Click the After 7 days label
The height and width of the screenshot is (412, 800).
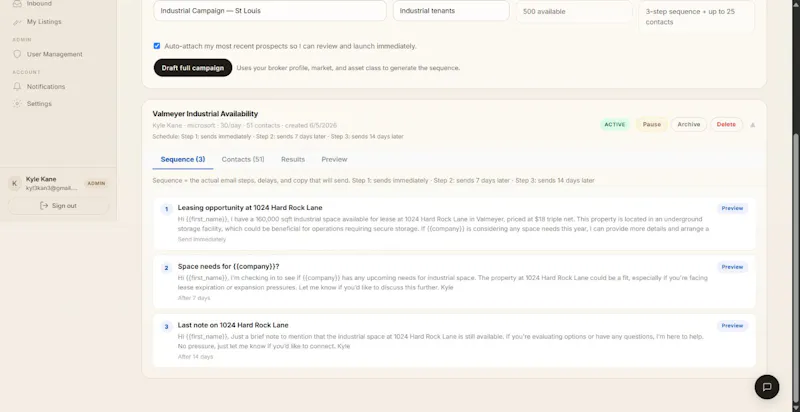[194, 298]
